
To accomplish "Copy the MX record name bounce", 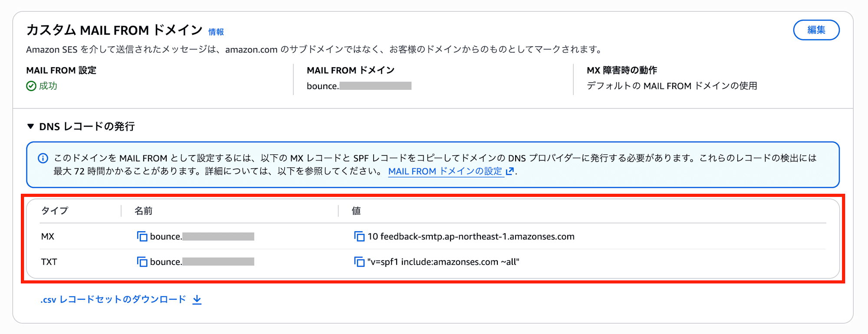I will point(142,236).
